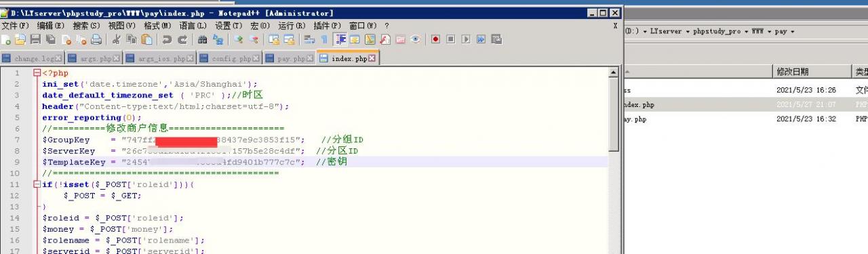
Task: Open the 文件(F) menu
Action: click(16, 26)
